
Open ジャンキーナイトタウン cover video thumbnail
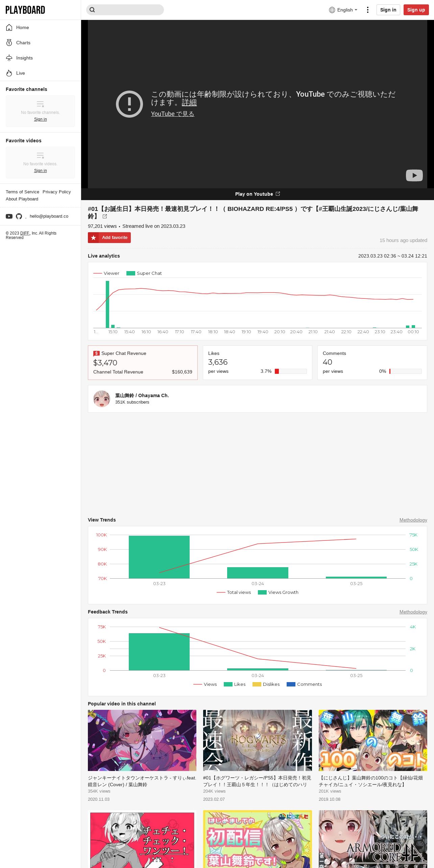click(142, 740)
